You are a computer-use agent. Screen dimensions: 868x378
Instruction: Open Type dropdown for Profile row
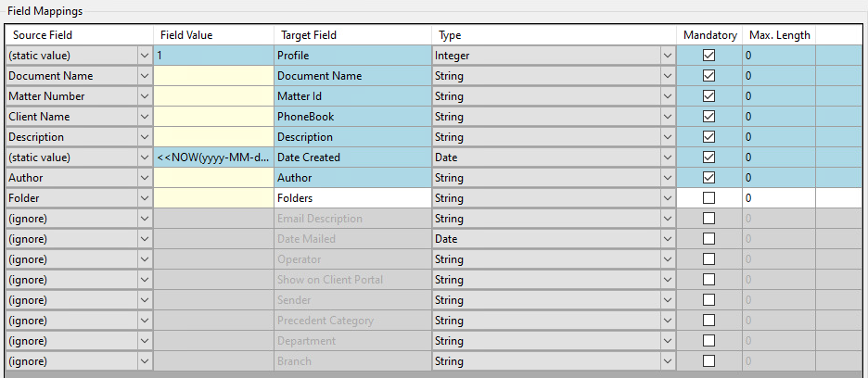click(668, 56)
